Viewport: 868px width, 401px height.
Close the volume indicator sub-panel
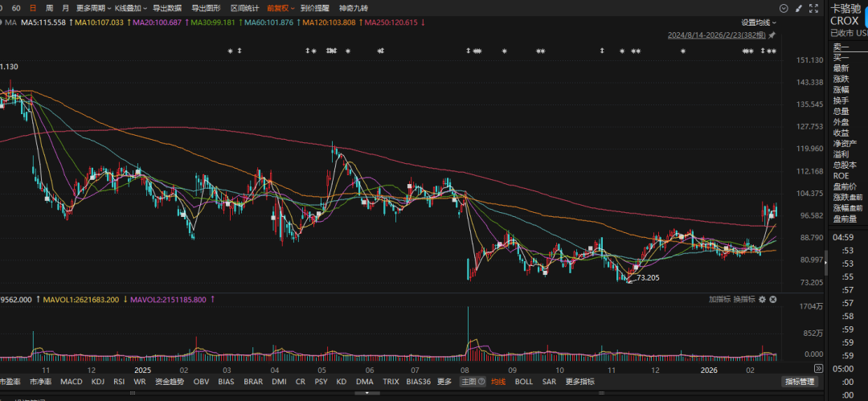point(774,299)
